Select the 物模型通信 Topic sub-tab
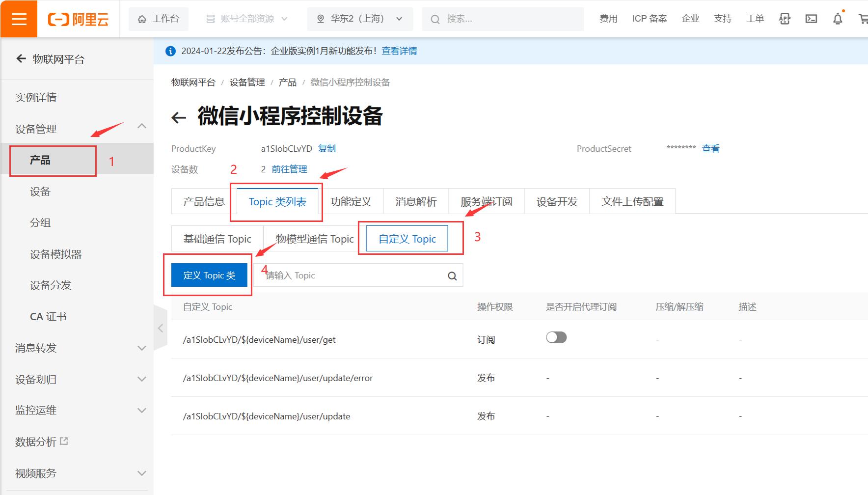The image size is (868, 495). pos(315,239)
